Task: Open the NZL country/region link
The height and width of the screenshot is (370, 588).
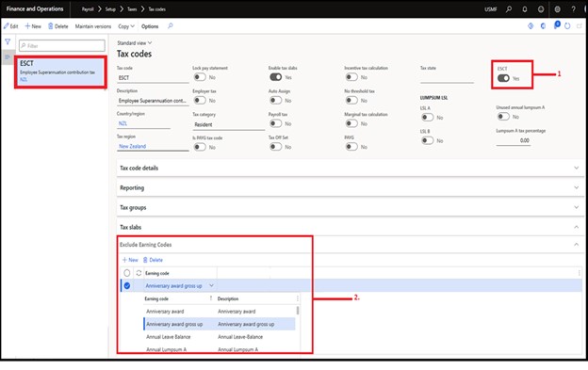Action: [x=123, y=123]
